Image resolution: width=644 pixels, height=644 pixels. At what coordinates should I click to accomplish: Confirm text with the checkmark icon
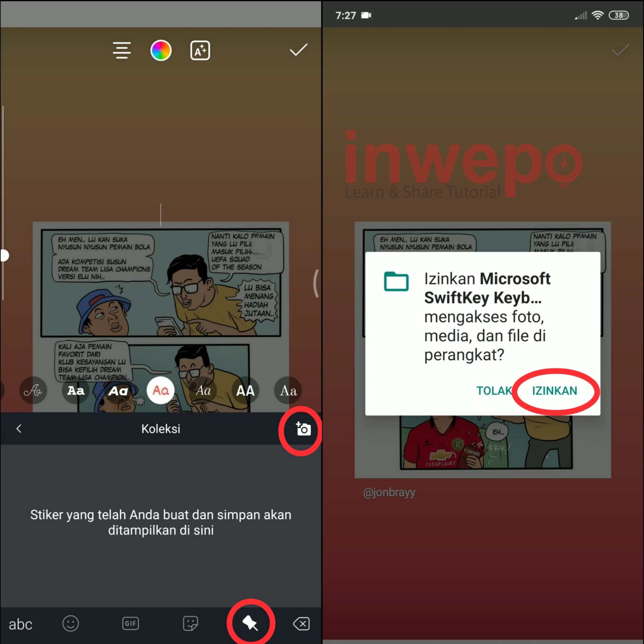click(x=298, y=50)
